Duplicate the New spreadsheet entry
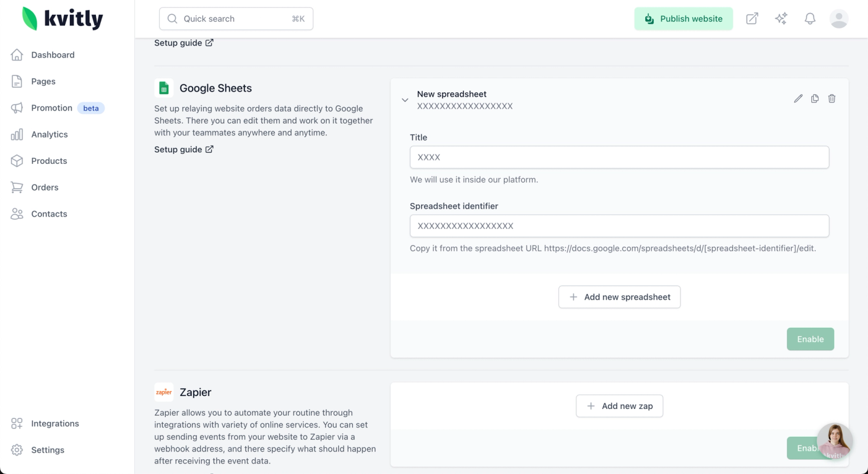 (815, 99)
